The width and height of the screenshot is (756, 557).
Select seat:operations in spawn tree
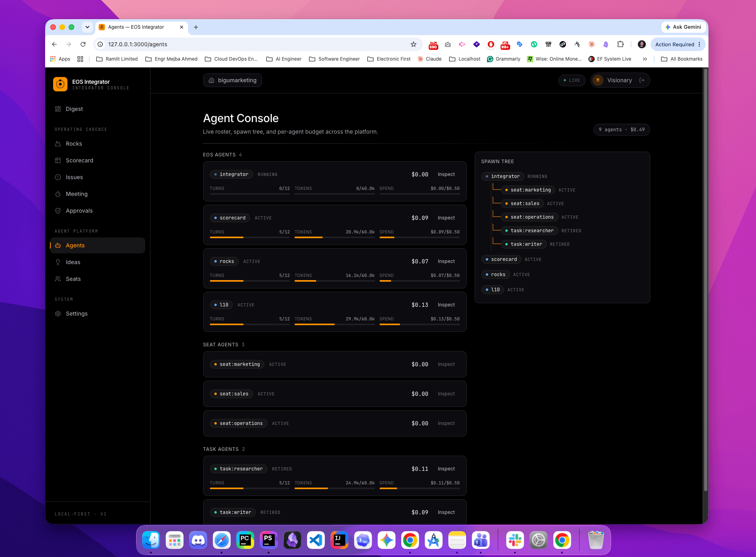coord(529,217)
